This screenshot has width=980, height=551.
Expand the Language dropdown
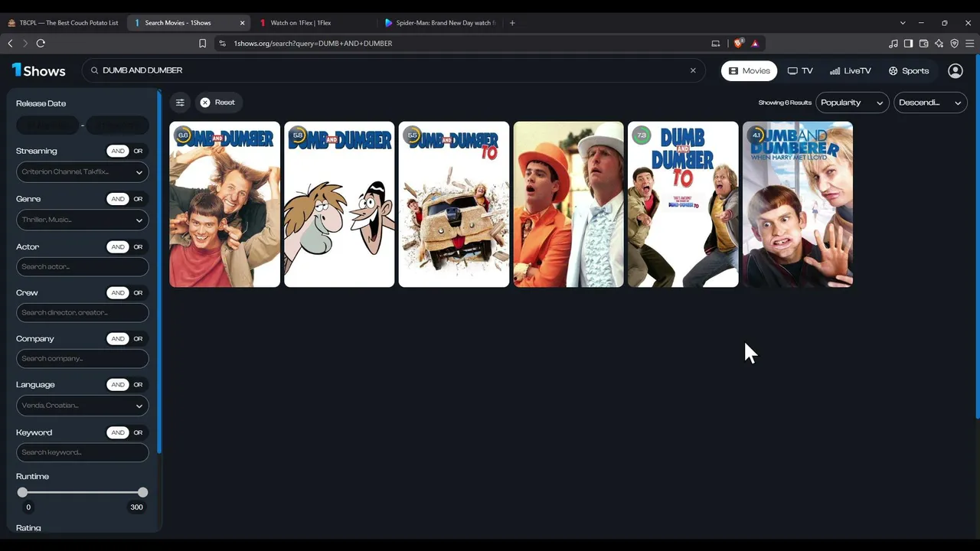83,406
